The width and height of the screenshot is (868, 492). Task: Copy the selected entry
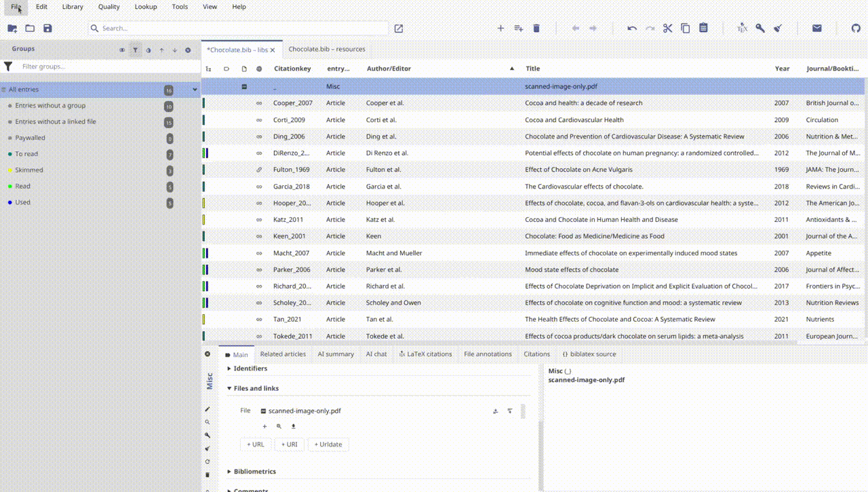click(x=686, y=29)
